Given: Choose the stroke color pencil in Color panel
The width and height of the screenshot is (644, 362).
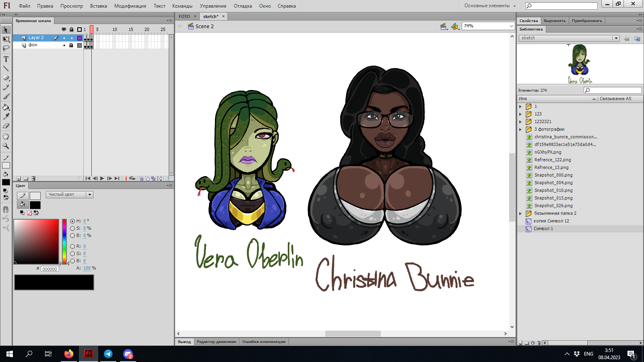Looking at the screenshot, I should [x=23, y=196].
